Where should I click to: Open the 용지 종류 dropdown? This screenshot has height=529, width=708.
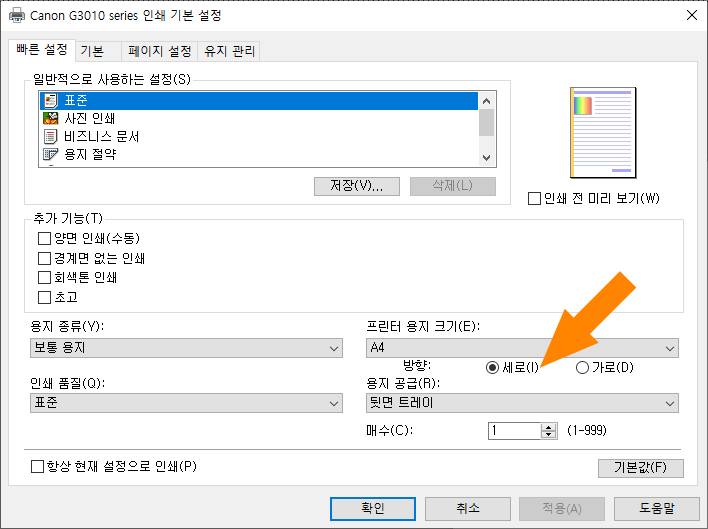pos(186,348)
